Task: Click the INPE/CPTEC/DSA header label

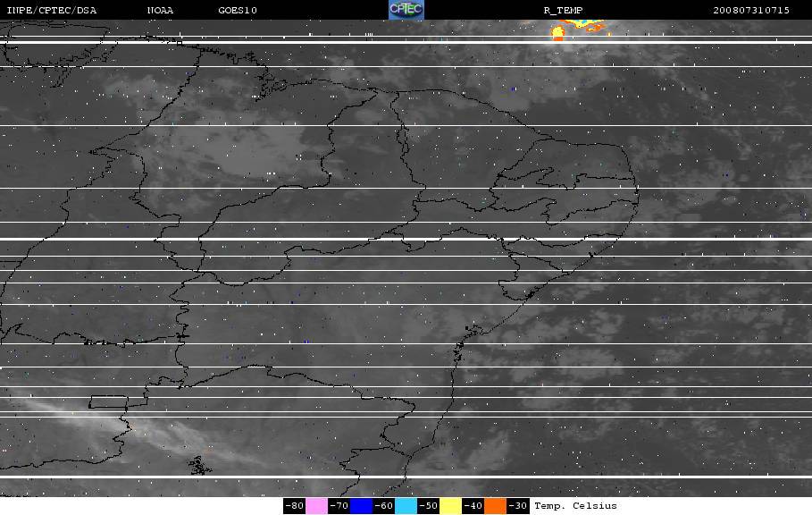Action: pos(51,11)
